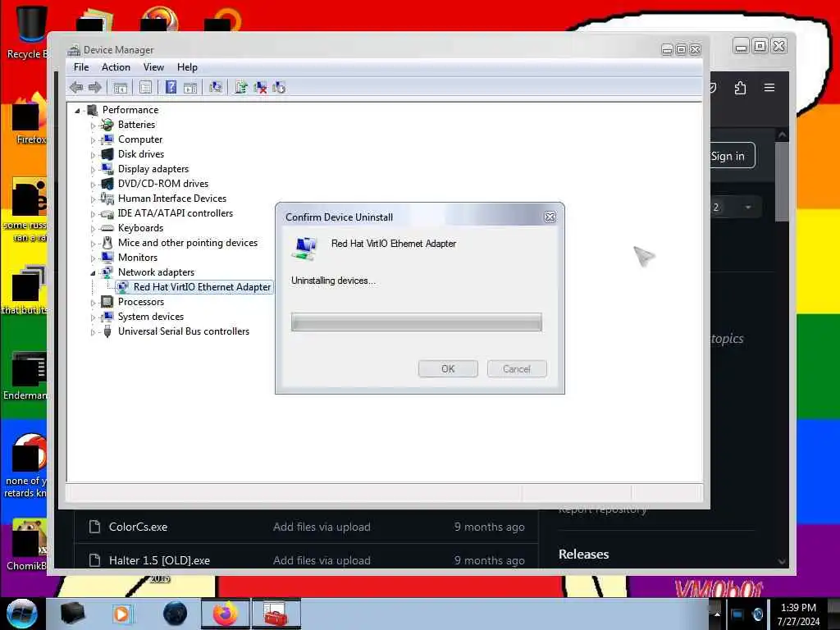Select the Monitors tree item
840x630 pixels.
(138, 258)
